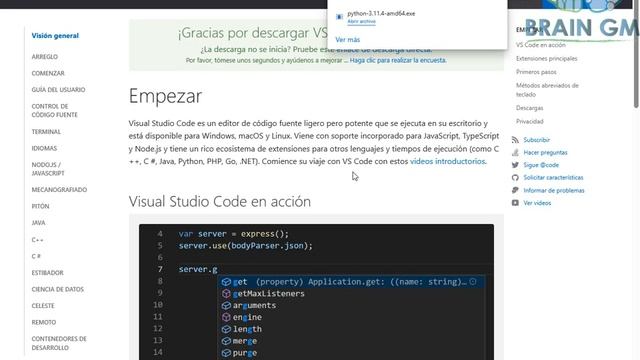
Task: Open CELESTE sidebar section
Action: (43, 305)
